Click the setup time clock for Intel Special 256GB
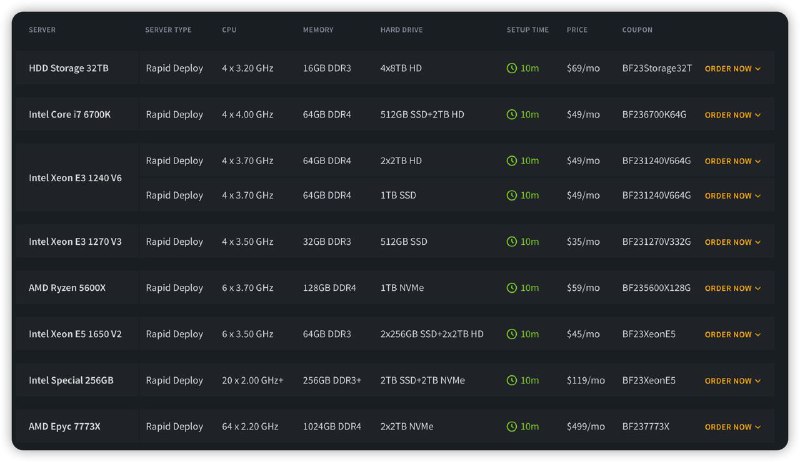Image resolution: width=800 pixels, height=462 pixels. [x=512, y=381]
